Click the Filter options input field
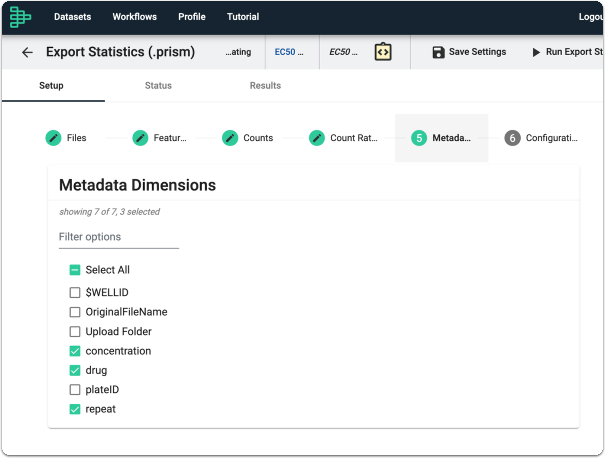 (x=119, y=237)
